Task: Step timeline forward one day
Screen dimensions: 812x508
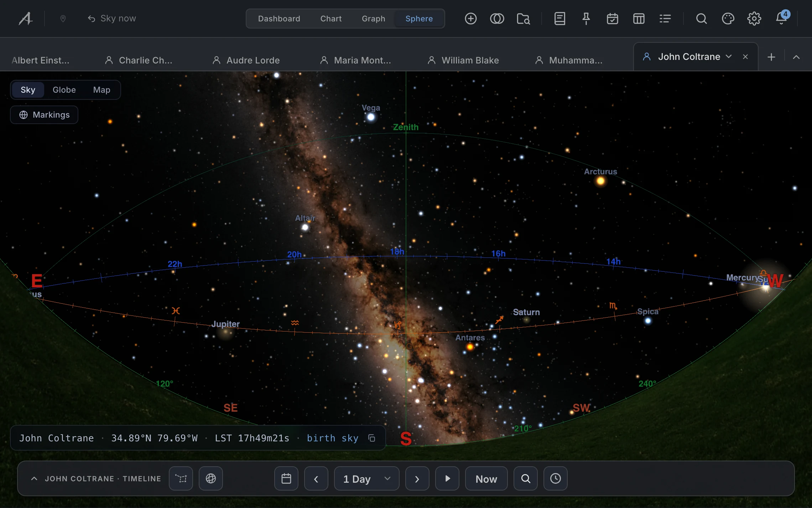Action: pyautogui.click(x=417, y=478)
